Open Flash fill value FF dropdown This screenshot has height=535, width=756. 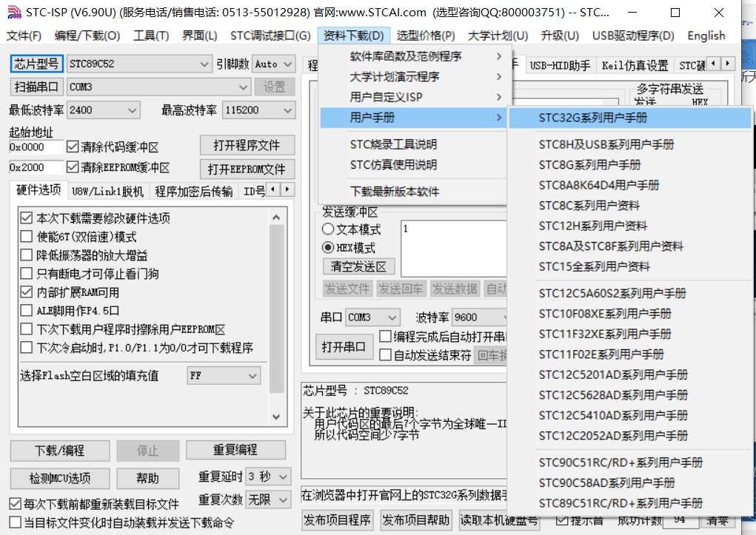224,375
